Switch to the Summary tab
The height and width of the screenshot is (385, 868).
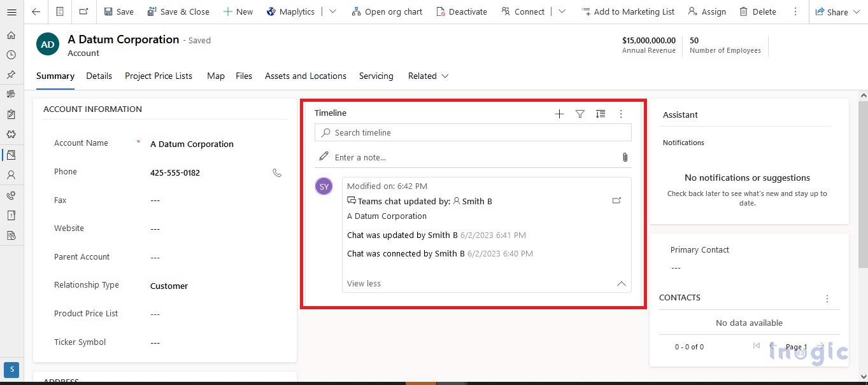click(55, 76)
